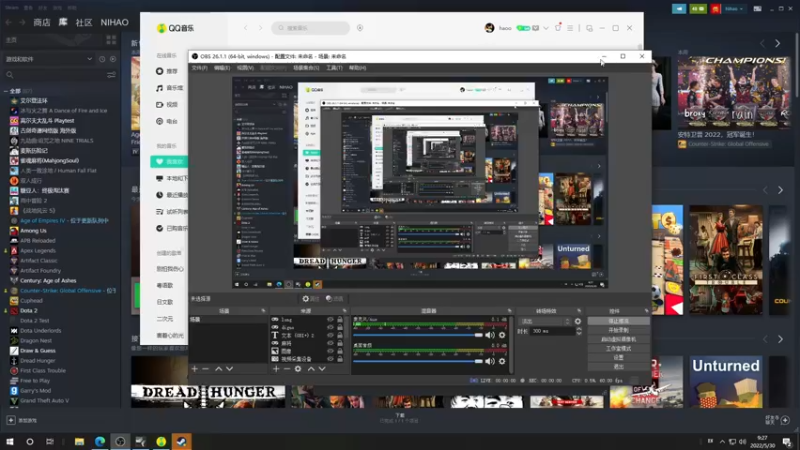Open Steam advanced filter sliders icon
Image resolution: width=800 pixels, height=450 pixels.
111,75
